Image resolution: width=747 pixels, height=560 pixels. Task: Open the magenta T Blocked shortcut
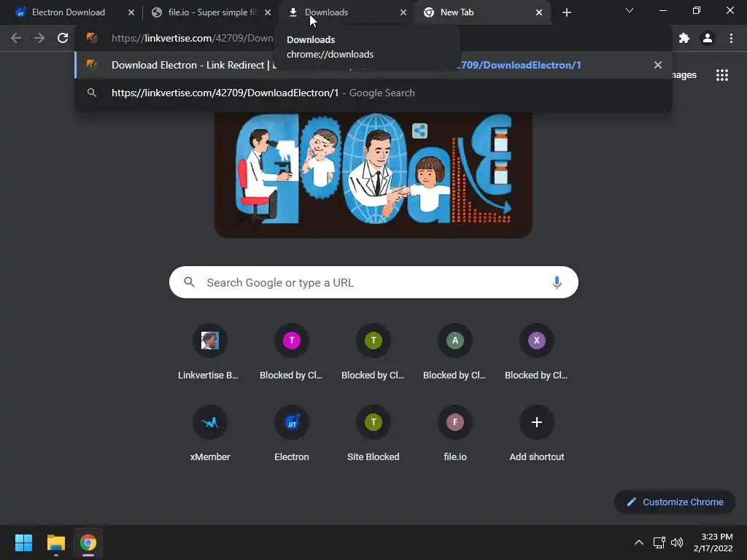pyautogui.click(x=292, y=352)
